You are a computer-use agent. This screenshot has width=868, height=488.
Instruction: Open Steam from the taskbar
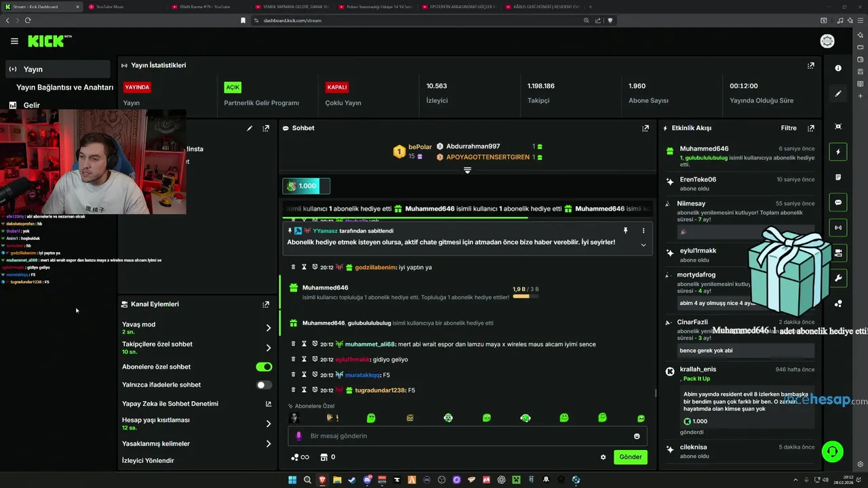(351, 480)
